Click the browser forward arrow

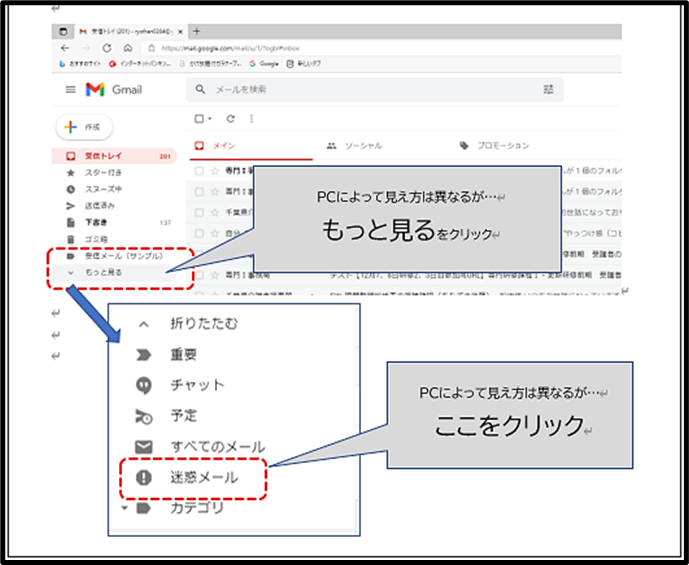pyautogui.click(x=86, y=48)
